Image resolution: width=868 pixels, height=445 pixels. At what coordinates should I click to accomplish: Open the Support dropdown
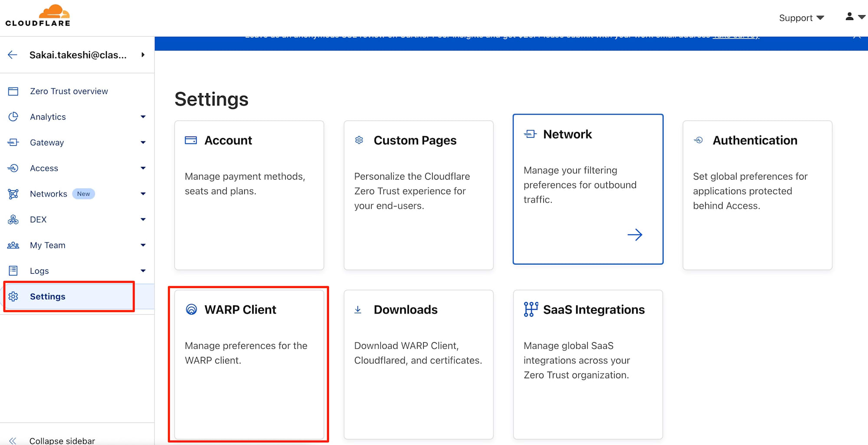[x=801, y=18]
